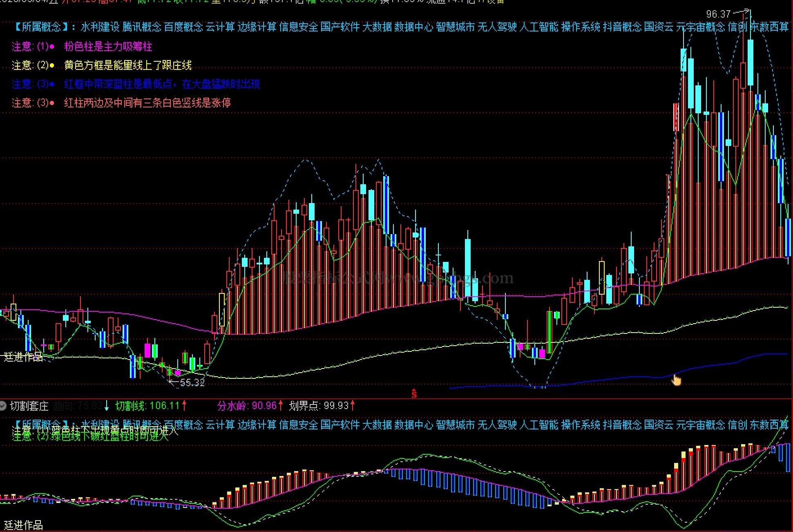Open 云计算 concept in the main chart

click(x=220, y=27)
